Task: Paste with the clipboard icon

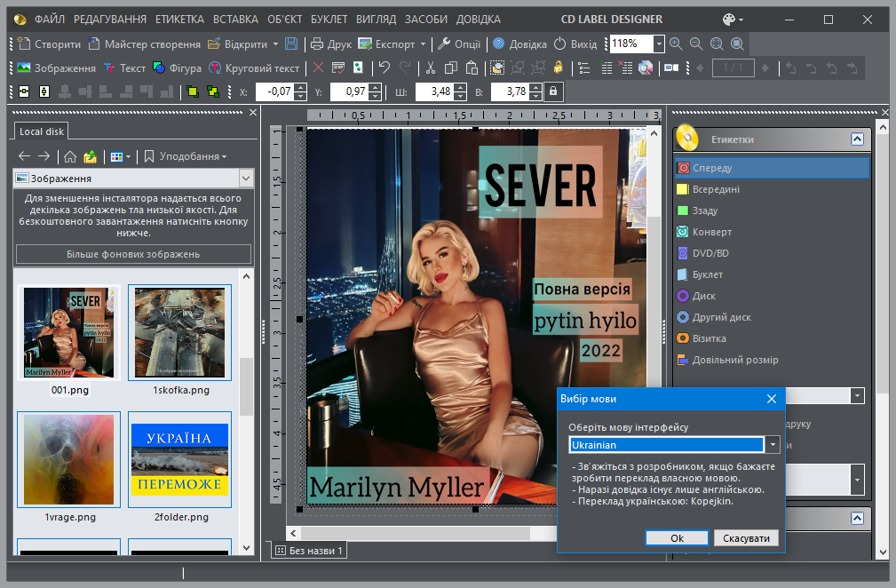Action: [x=472, y=68]
